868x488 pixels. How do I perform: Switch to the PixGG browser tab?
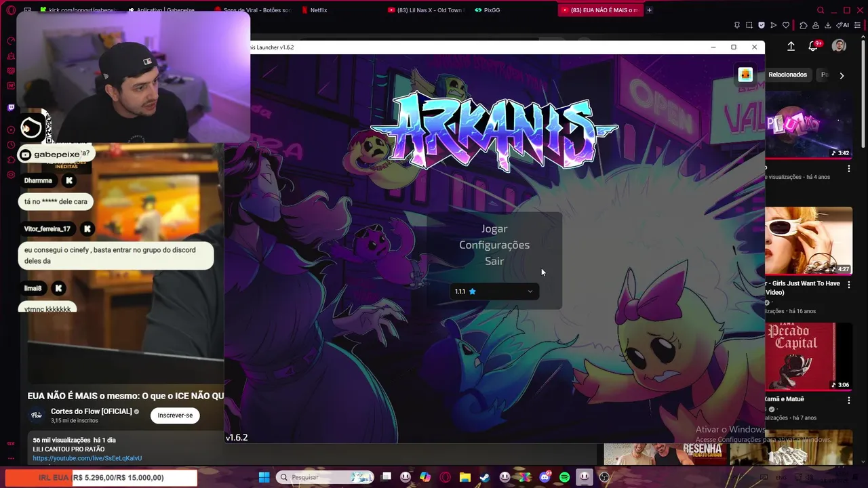(487, 10)
